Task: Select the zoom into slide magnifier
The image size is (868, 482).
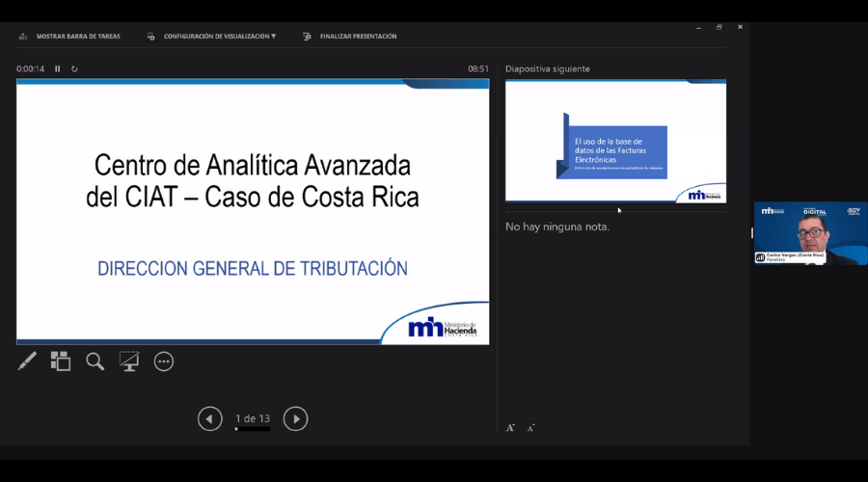Action: (x=95, y=361)
